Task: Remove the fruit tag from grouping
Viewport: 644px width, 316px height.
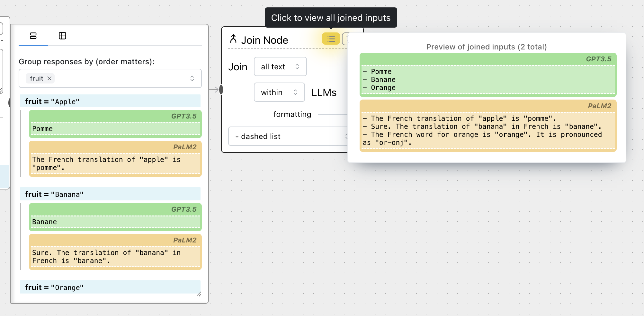Action: pyautogui.click(x=49, y=78)
